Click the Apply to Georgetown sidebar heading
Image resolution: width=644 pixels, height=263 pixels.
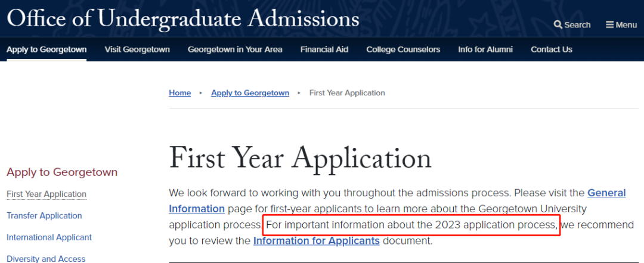(62, 172)
